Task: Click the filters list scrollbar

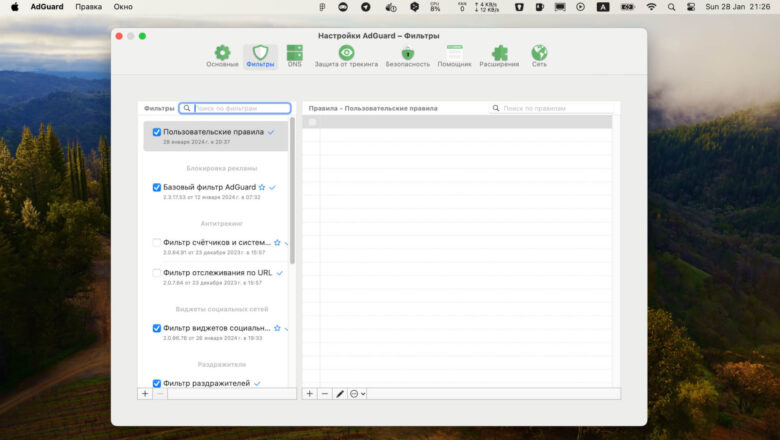Action: [292, 190]
